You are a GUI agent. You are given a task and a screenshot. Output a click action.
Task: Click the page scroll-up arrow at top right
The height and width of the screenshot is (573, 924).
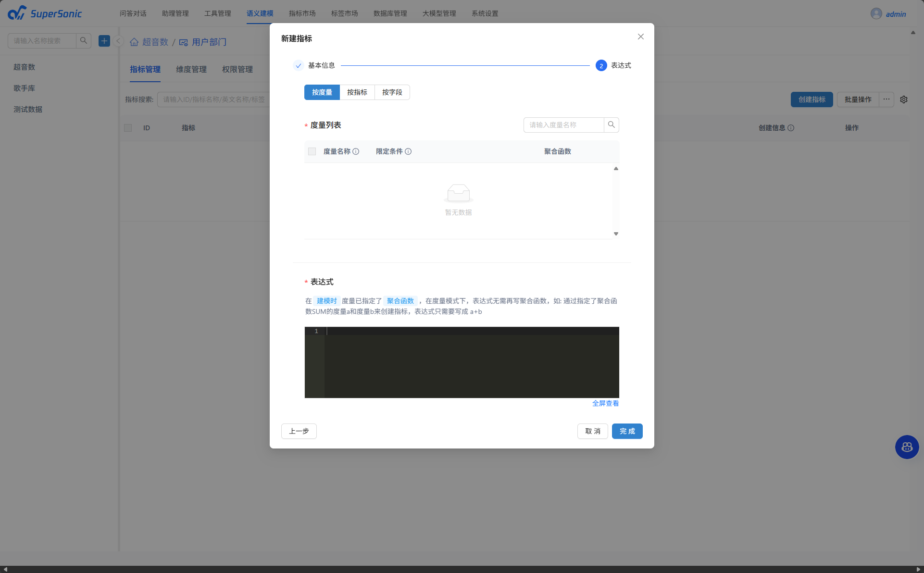(x=913, y=33)
